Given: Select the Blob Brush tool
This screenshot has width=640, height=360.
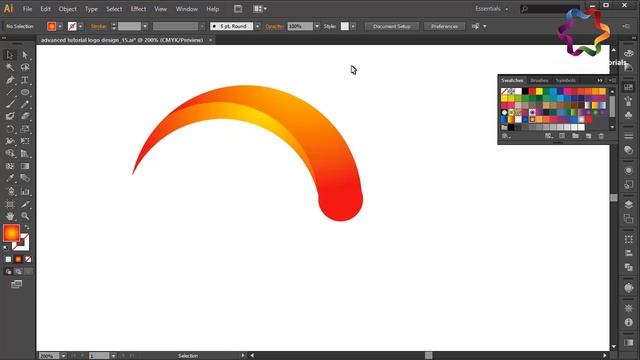Looking at the screenshot, I should 10,116.
